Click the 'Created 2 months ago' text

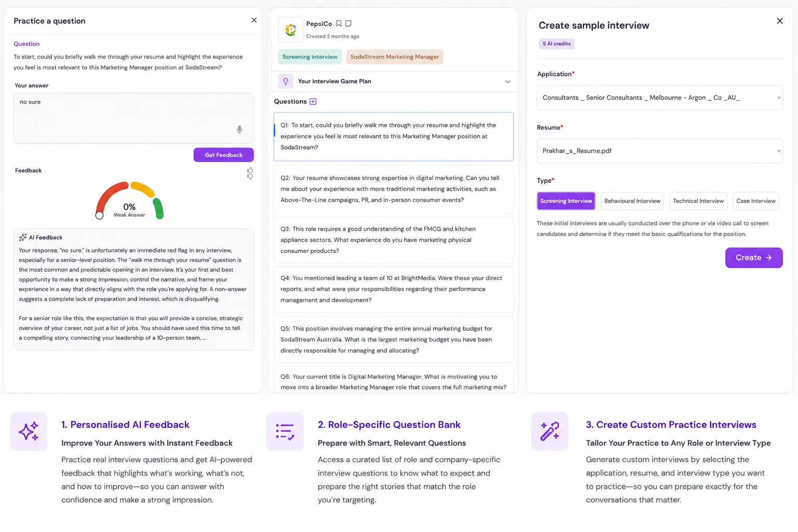[332, 36]
